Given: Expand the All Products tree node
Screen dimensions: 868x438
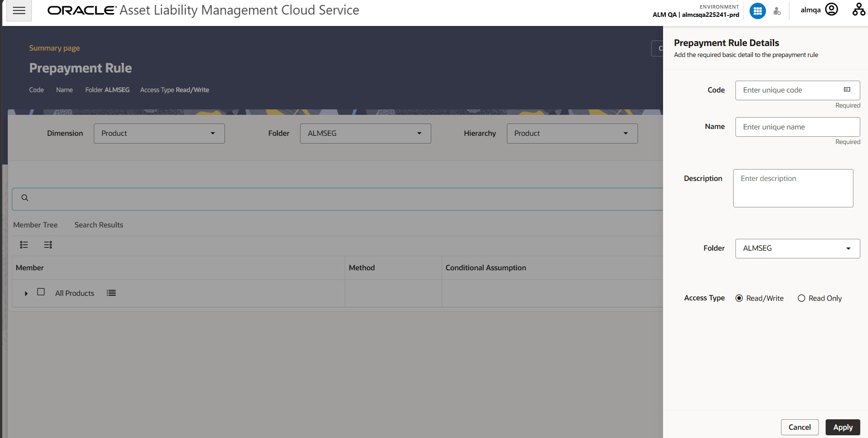Looking at the screenshot, I should coord(26,294).
